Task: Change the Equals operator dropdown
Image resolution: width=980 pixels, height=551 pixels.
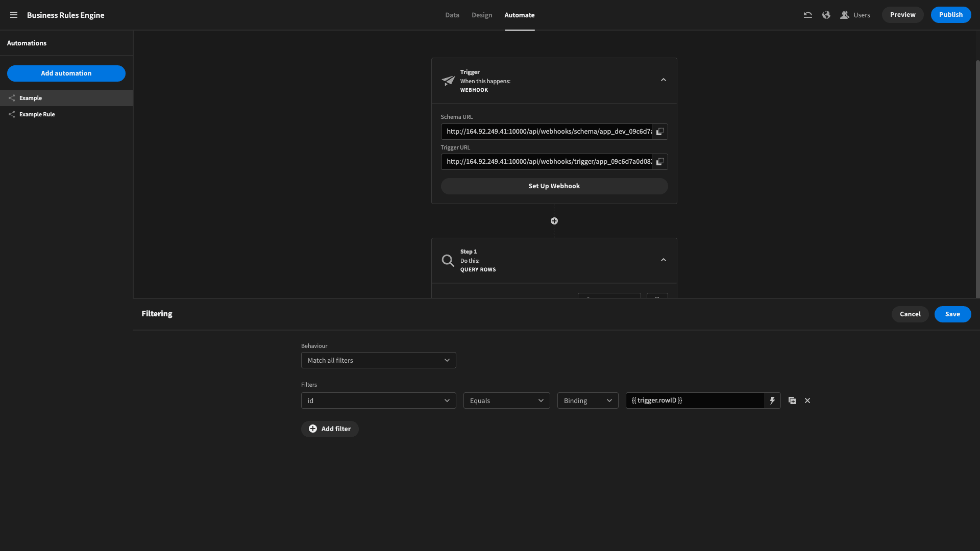Action: pyautogui.click(x=506, y=400)
